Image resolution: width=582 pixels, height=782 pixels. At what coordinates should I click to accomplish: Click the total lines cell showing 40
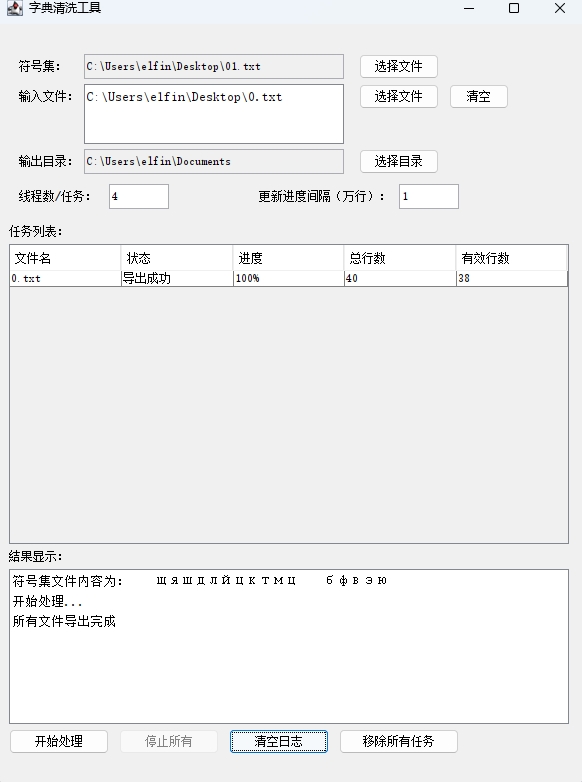(x=399, y=278)
